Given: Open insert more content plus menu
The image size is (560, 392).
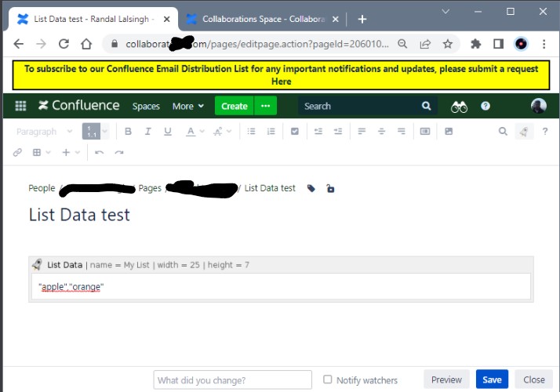Looking at the screenshot, I should tap(71, 152).
